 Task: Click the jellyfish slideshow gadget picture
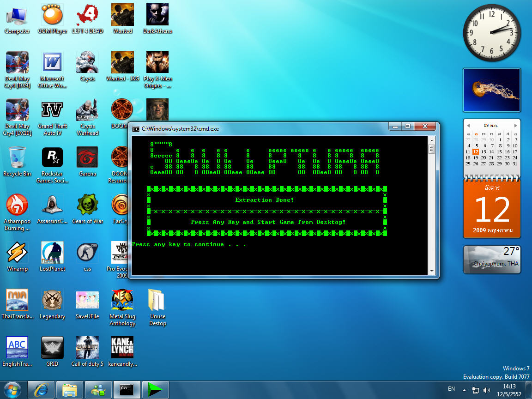coord(492,90)
